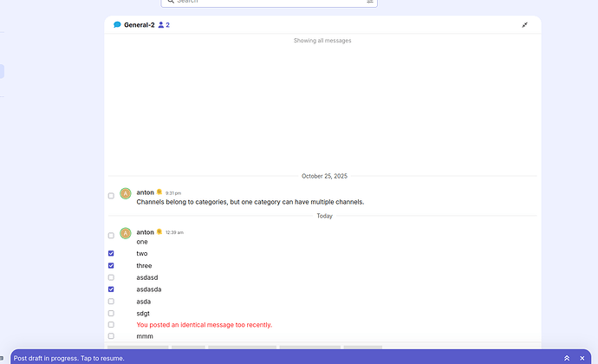The height and width of the screenshot is (364, 598).
Task: Click the message text 'mmm'
Action: point(145,336)
